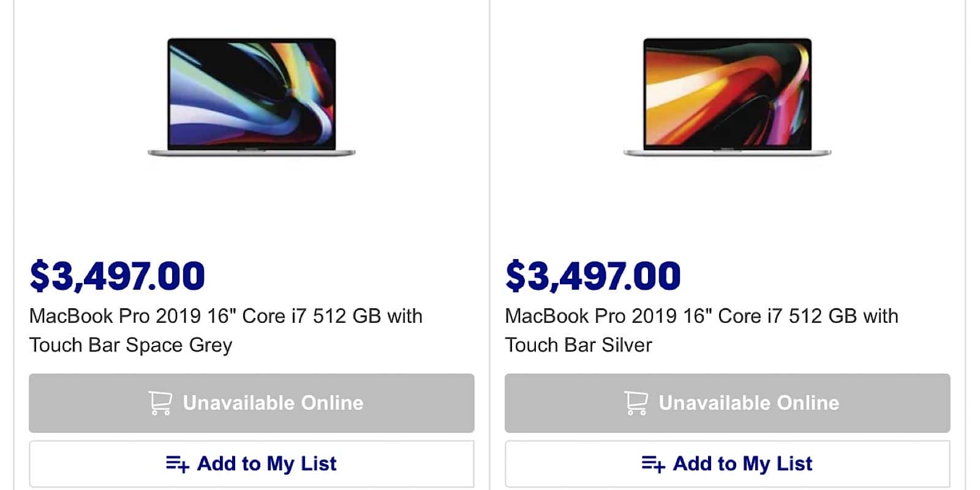Add the Space Grey MacBook to My List
Viewport: 980px width, 490px height.
[251, 464]
